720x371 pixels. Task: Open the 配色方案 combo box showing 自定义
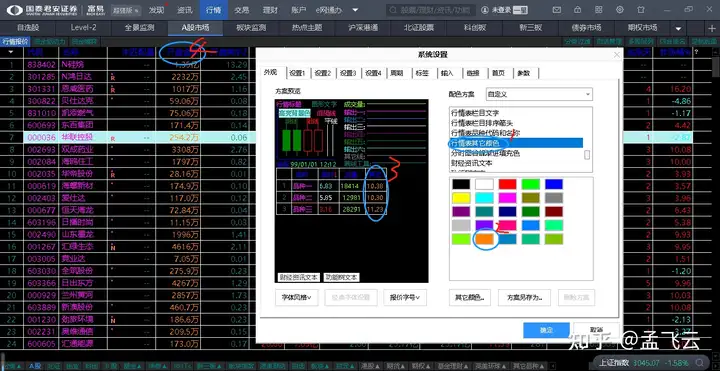[x=539, y=94]
